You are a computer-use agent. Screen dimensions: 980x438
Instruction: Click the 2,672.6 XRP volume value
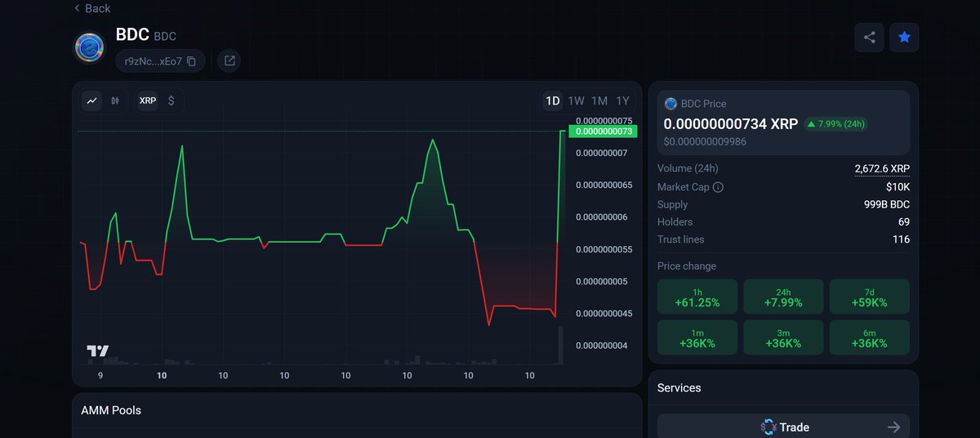click(x=882, y=168)
